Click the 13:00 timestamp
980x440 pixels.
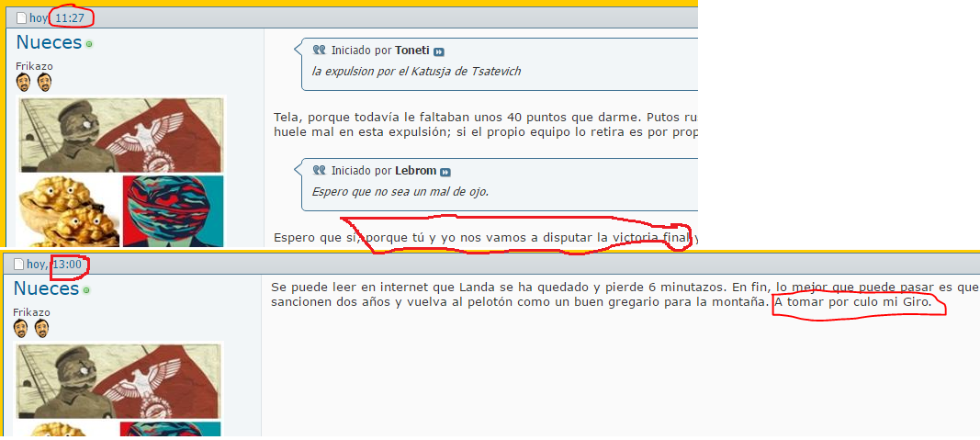click(x=67, y=265)
